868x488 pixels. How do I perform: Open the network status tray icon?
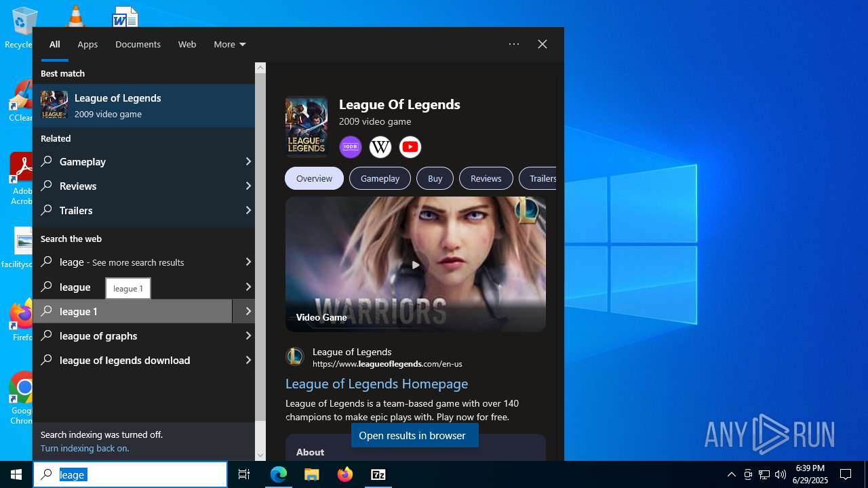point(764,474)
